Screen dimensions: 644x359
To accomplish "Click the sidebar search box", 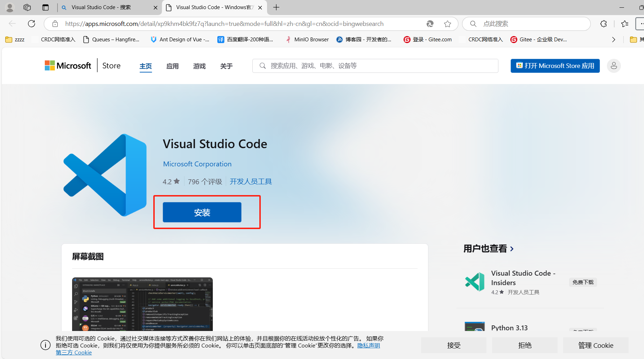I will tap(526, 24).
